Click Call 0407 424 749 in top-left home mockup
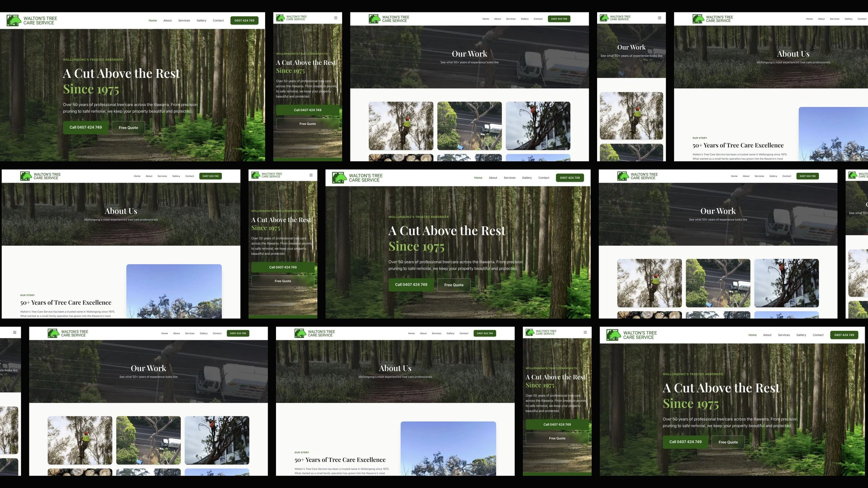 pos(86,127)
